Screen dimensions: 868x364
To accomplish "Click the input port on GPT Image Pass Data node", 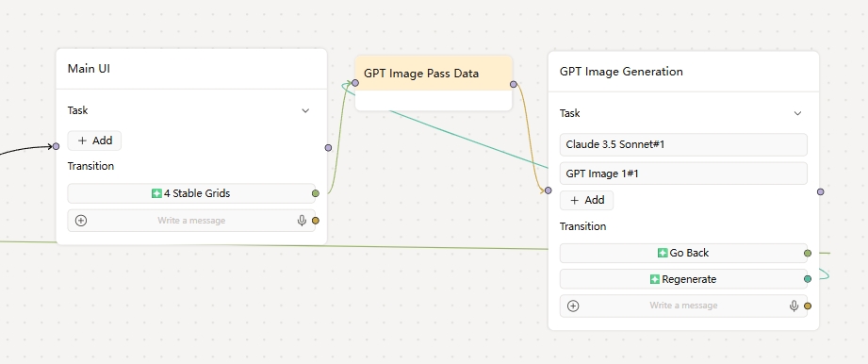I will [x=355, y=83].
